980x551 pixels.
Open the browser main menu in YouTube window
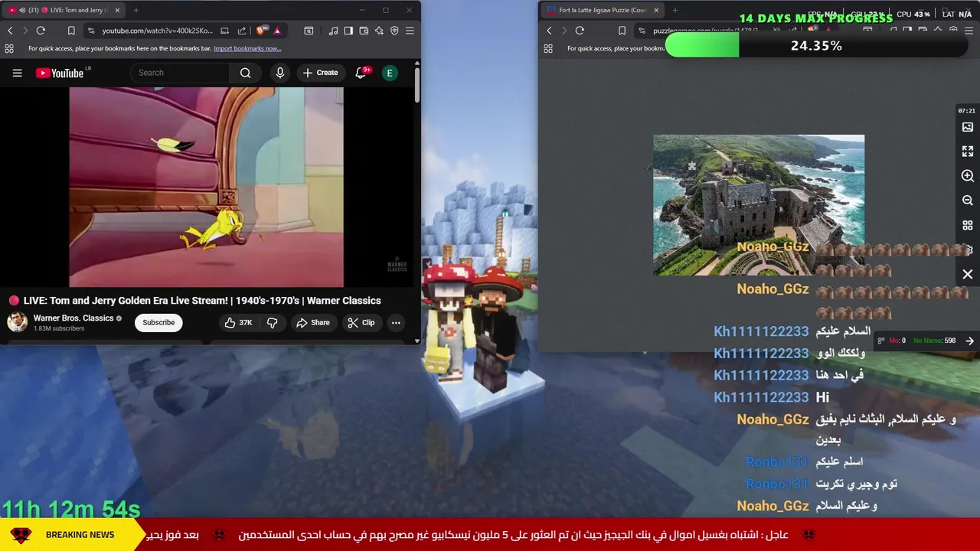[x=410, y=31]
